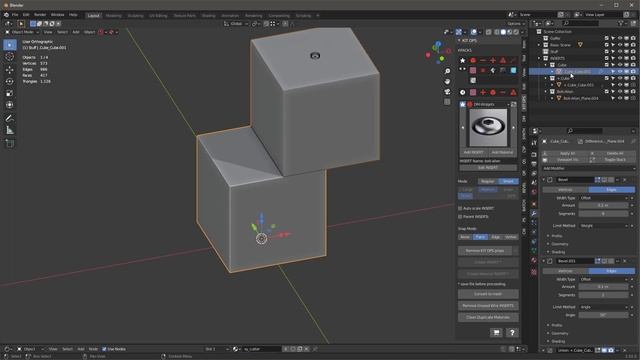The width and height of the screenshot is (640, 360).
Task: Toggle eye visibility for Cutter collection
Action: tap(620, 38)
